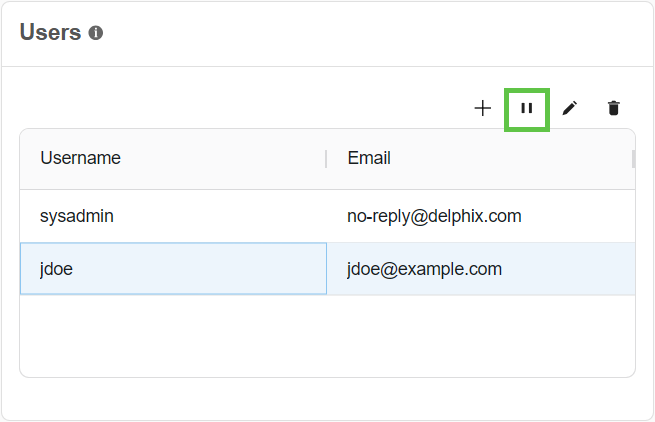
Task: Add a new user with plus icon
Action: 483,108
